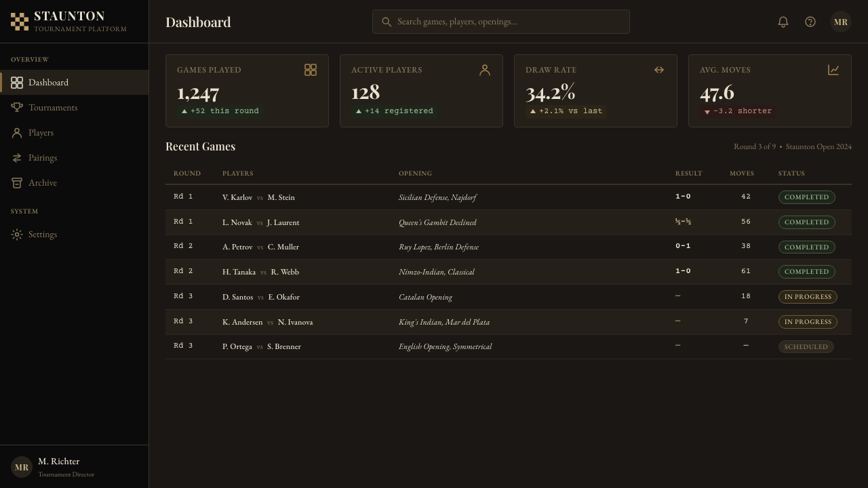868x488 pixels.
Task: Open the K. Andersen vs N. Ivanova game
Action: (x=509, y=322)
